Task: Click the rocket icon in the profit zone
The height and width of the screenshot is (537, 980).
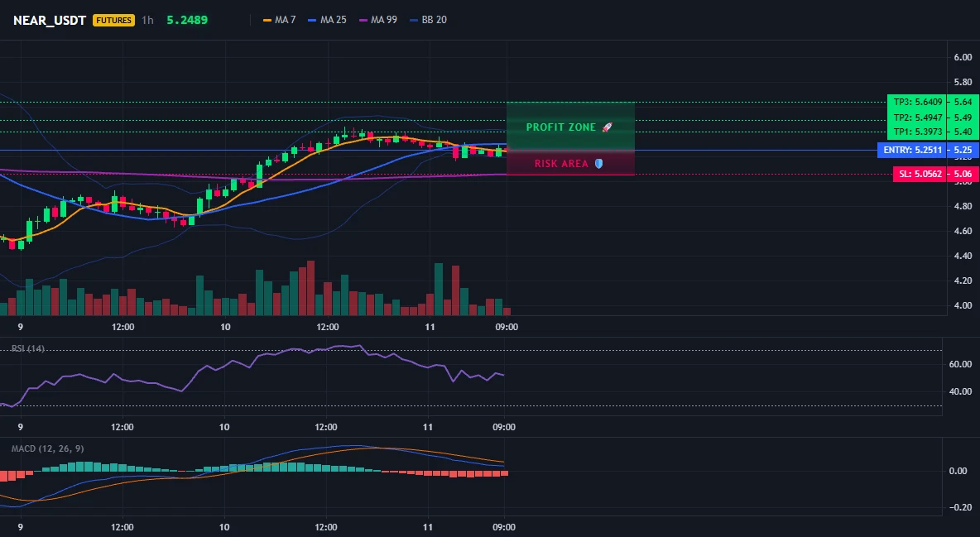Action: point(607,127)
